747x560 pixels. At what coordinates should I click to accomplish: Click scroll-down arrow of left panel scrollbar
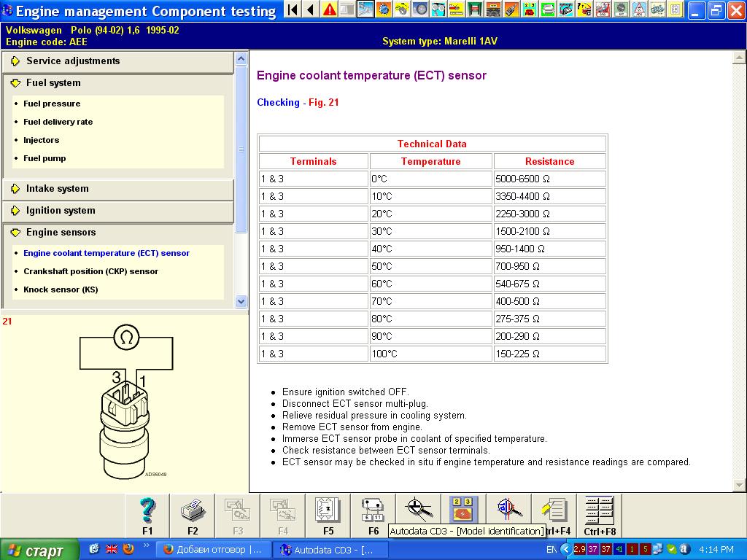[x=241, y=301]
